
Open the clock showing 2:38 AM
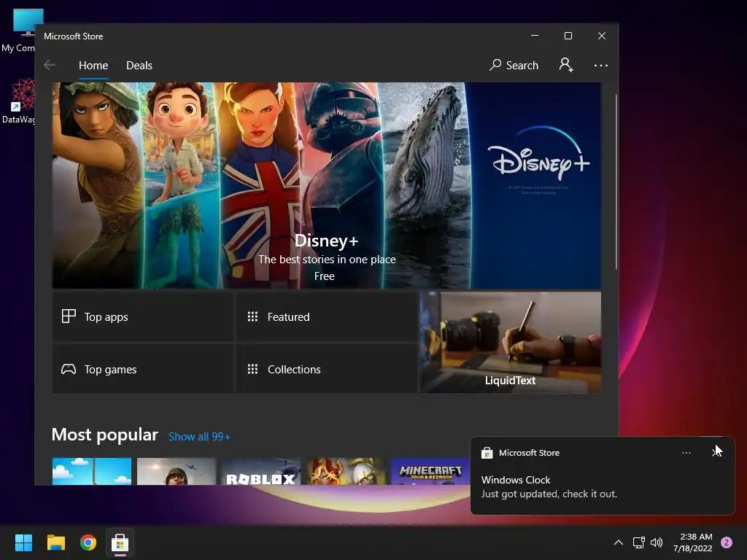(x=693, y=542)
